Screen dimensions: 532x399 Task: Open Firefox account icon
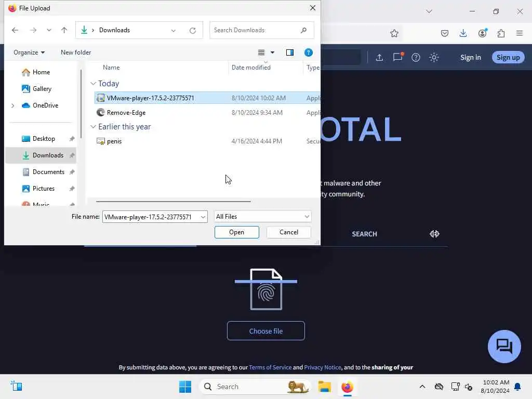(x=482, y=33)
